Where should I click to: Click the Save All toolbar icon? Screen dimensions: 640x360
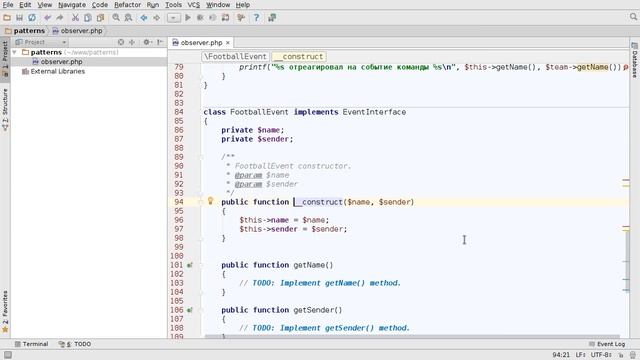(x=19, y=18)
